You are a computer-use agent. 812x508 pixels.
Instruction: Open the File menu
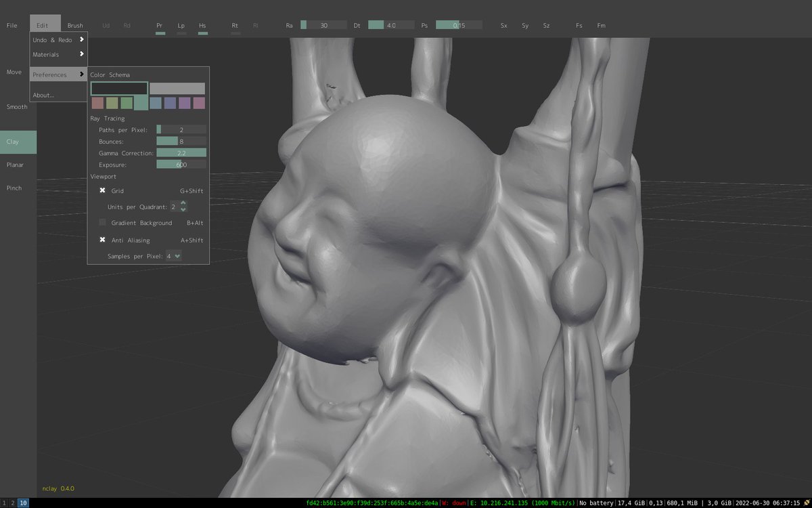11,24
